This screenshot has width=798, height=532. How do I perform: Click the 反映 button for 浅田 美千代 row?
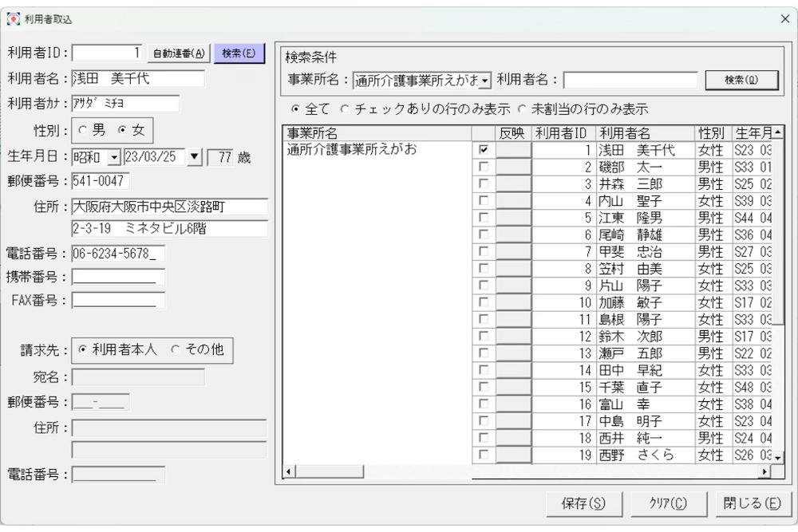pyautogui.click(x=513, y=150)
